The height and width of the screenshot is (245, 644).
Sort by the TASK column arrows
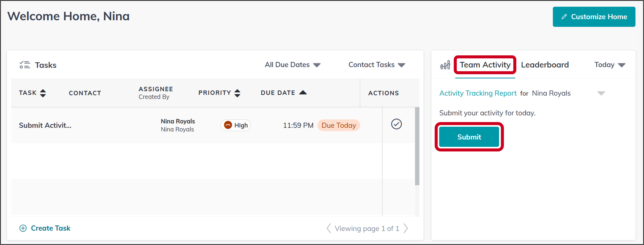tap(43, 93)
